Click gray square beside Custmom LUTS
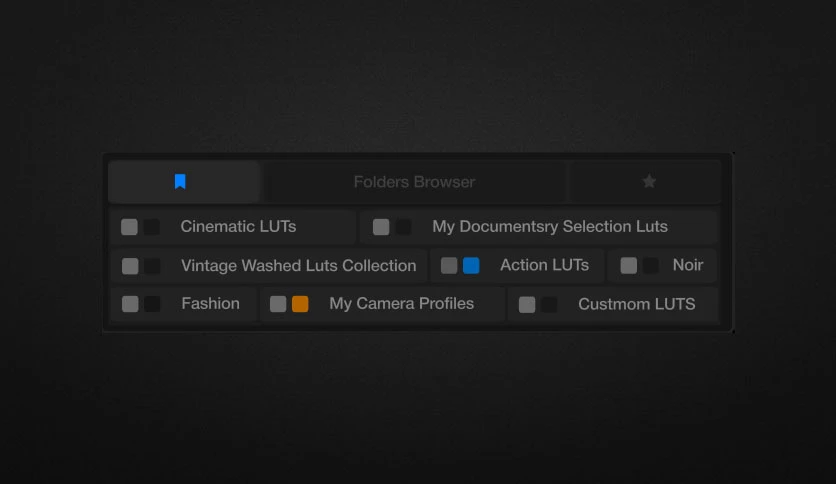This screenshot has height=484, width=836. [527, 304]
